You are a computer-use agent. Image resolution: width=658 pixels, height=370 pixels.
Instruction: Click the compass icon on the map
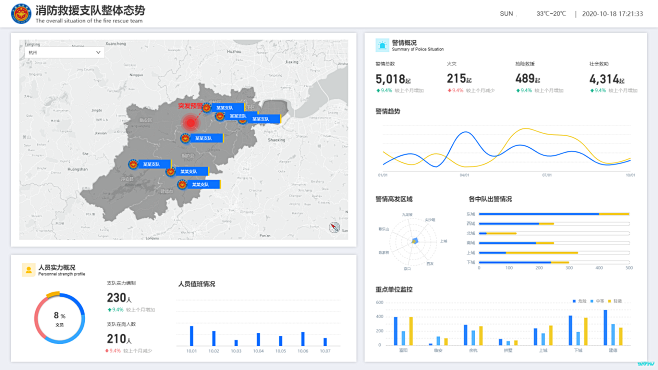334,227
